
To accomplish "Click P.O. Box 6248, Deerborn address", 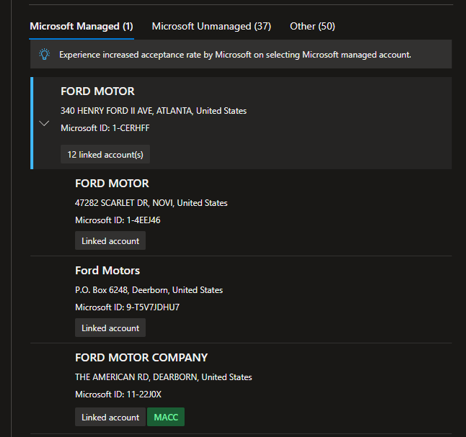I will tap(149, 290).
